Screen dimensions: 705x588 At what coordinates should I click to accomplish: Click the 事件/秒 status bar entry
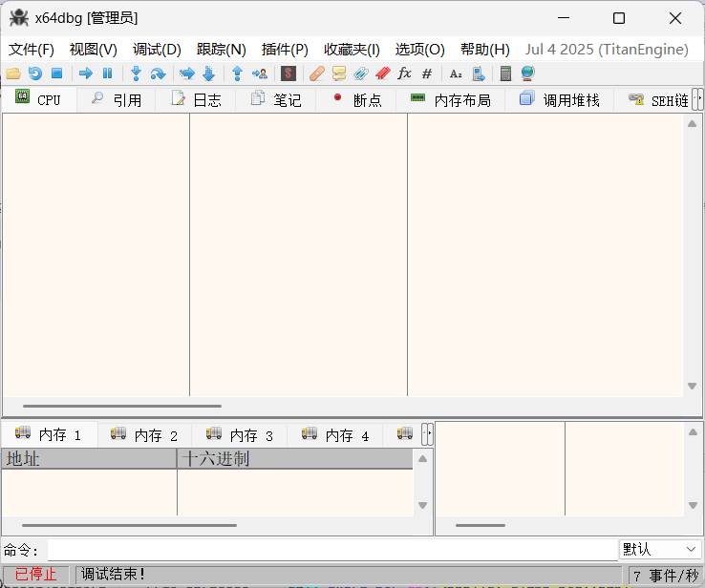coord(665,575)
